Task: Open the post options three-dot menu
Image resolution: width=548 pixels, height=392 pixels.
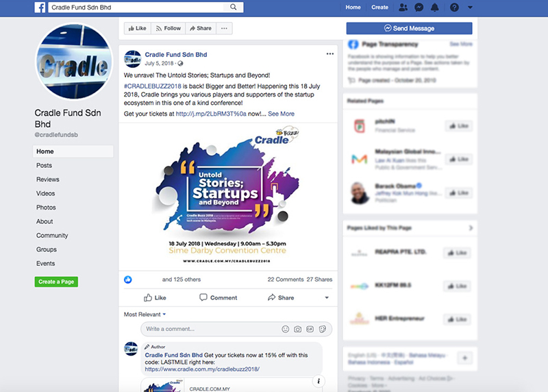Action: (330, 54)
